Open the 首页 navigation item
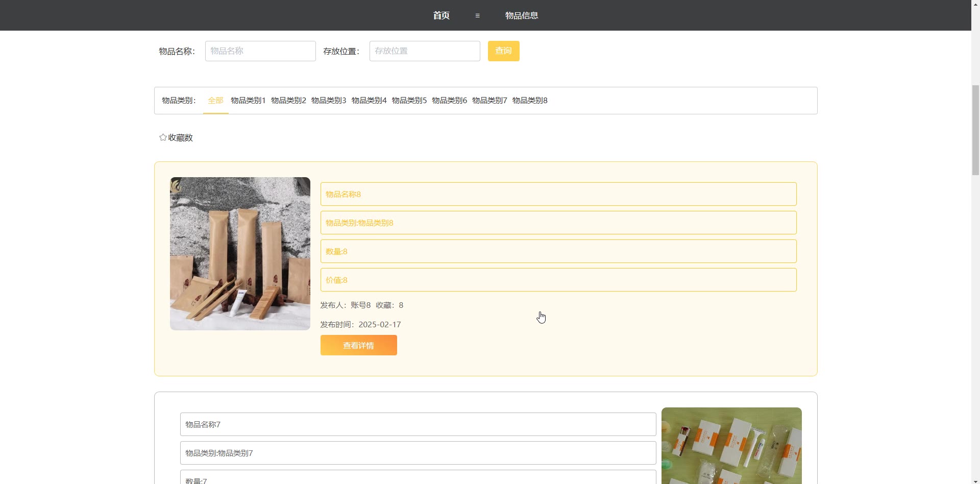Viewport: 980px width, 484px height. (x=441, y=15)
